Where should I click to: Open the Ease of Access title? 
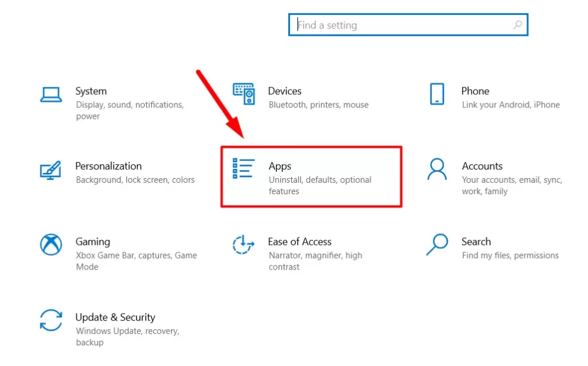(300, 242)
